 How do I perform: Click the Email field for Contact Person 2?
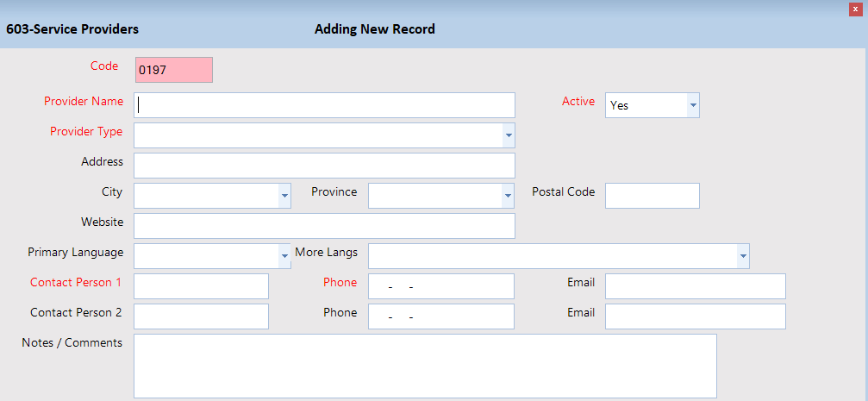pos(695,316)
